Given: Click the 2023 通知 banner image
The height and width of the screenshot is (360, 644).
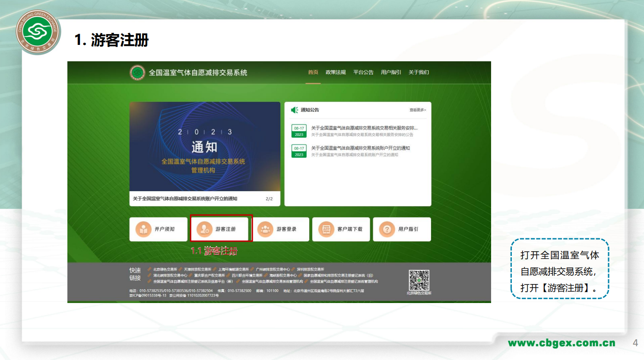Looking at the screenshot, I should pyautogui.click(x=205, y=147).
